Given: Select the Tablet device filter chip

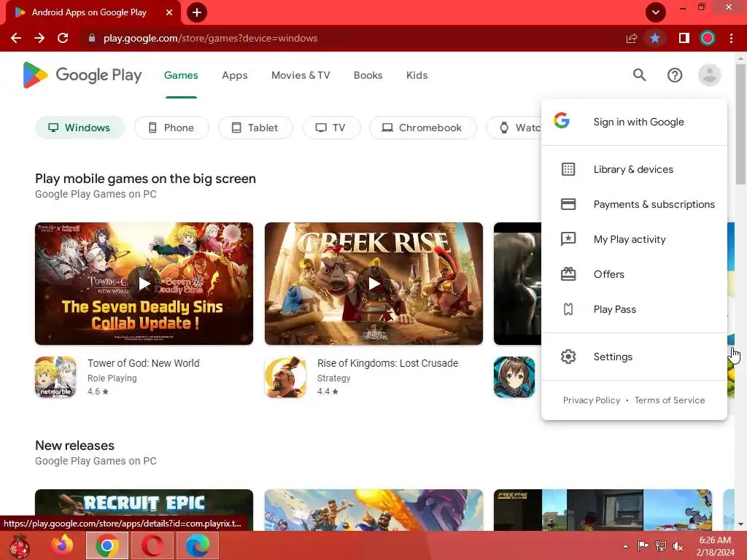Looking at the screenshot, I should coord(255,128).
